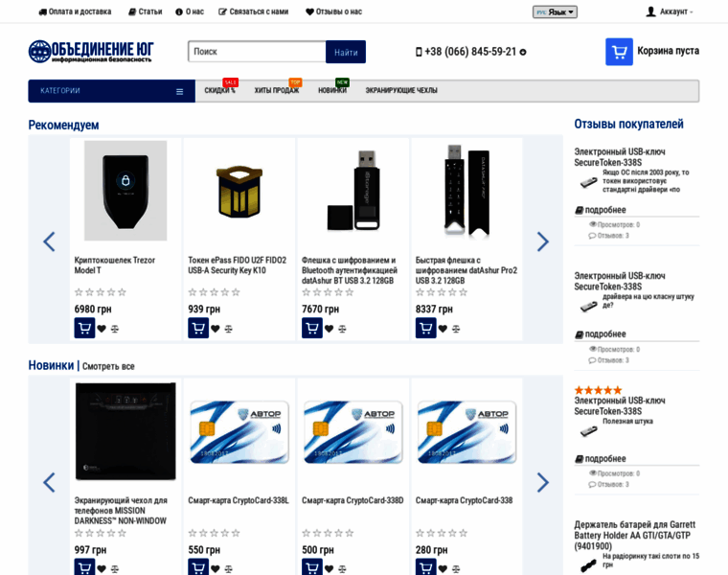Open the Trezor Model T product image
Image resolution: width=728 pixels, height=575 pixels.
point(125,191)
